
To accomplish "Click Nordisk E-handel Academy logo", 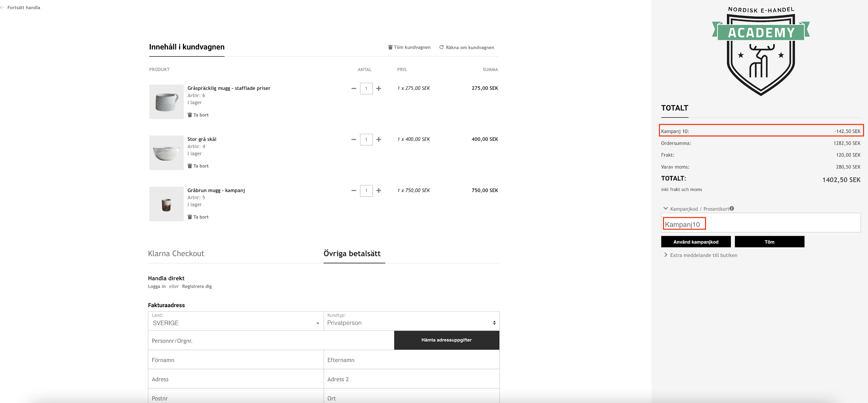I will coord(761,51).
